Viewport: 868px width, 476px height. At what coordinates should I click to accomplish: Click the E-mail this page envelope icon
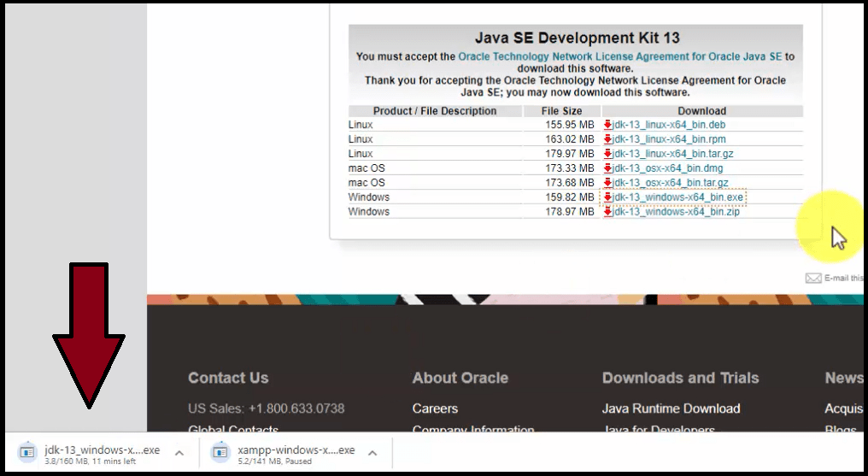click(813, 278)
